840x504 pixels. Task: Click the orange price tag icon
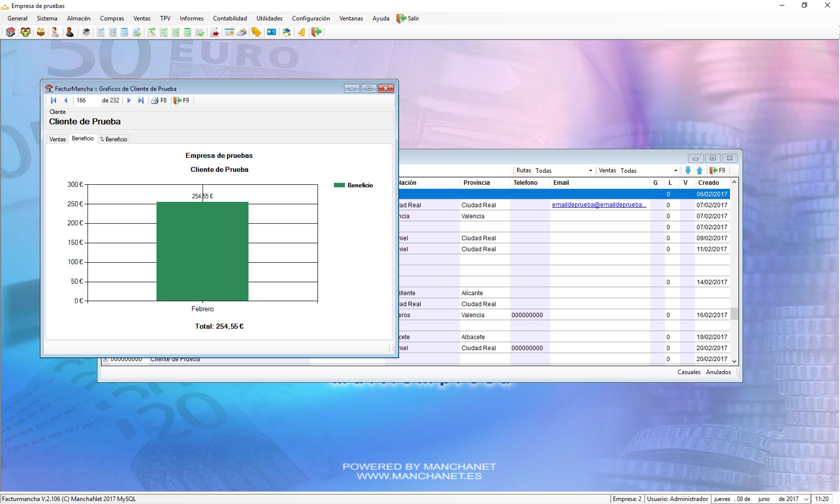(256, 32)
